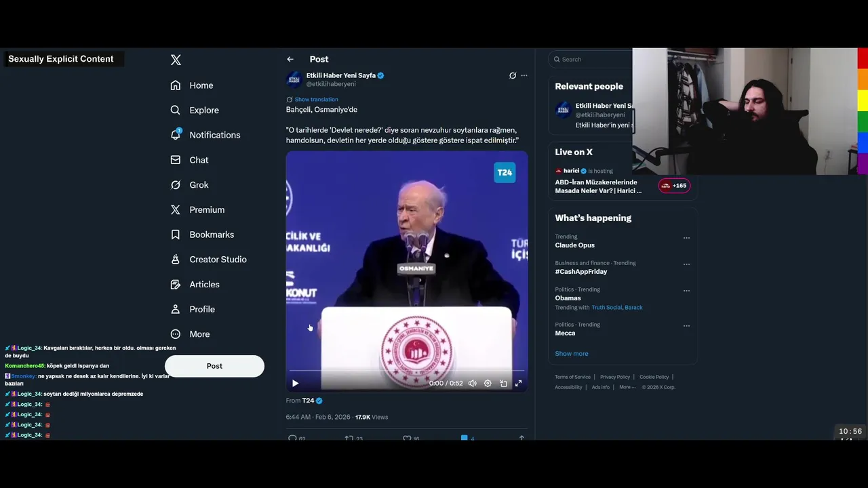Click Grok explain icon on post header
Screen dimensions: 868x488
click(x=513, y=76)
